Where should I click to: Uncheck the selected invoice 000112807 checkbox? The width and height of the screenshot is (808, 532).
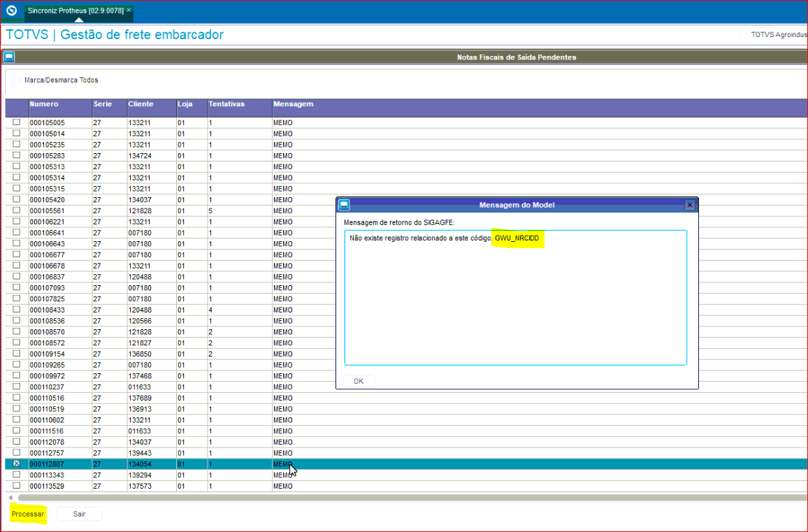[x=16, y=463]
